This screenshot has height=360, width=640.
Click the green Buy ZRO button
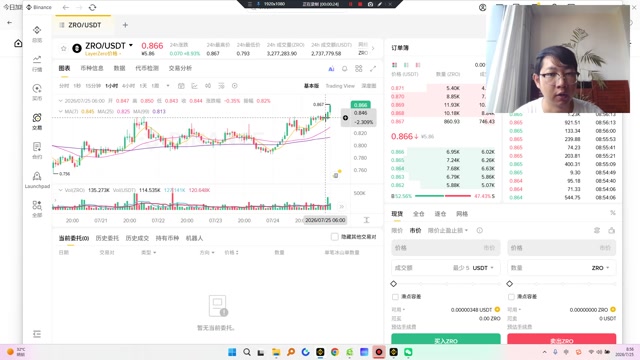coord(446,339)
